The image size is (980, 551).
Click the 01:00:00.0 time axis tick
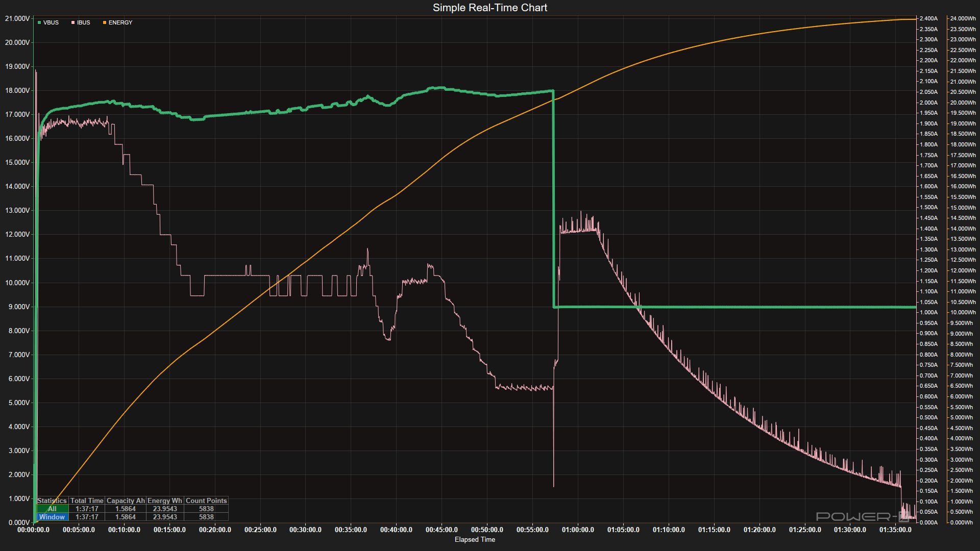click(578, 530)
